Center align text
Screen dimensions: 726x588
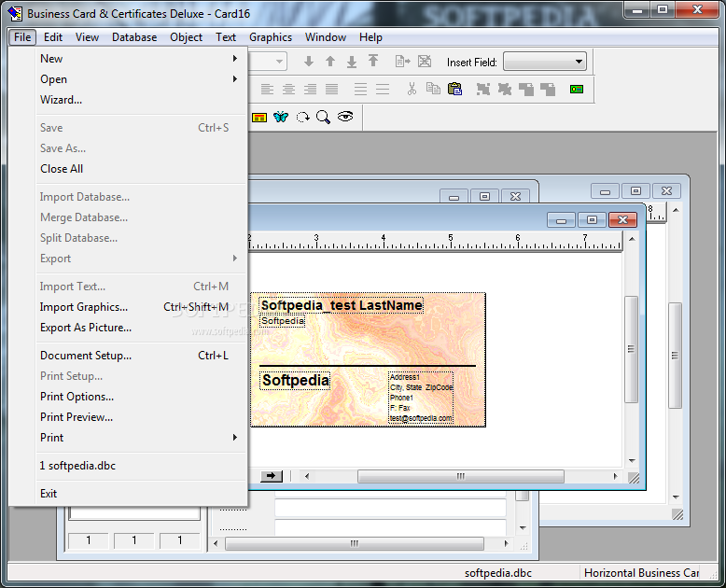tap(288, 89)
